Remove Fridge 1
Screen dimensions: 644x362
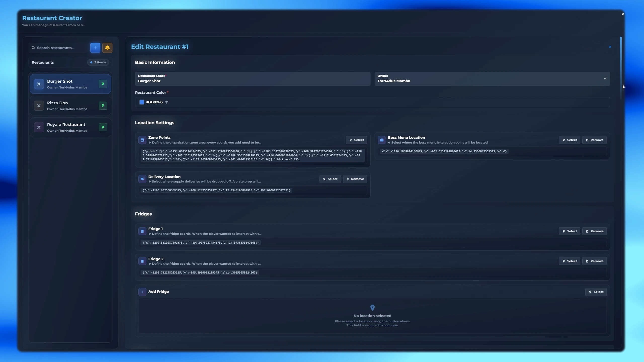coord(594,231)
